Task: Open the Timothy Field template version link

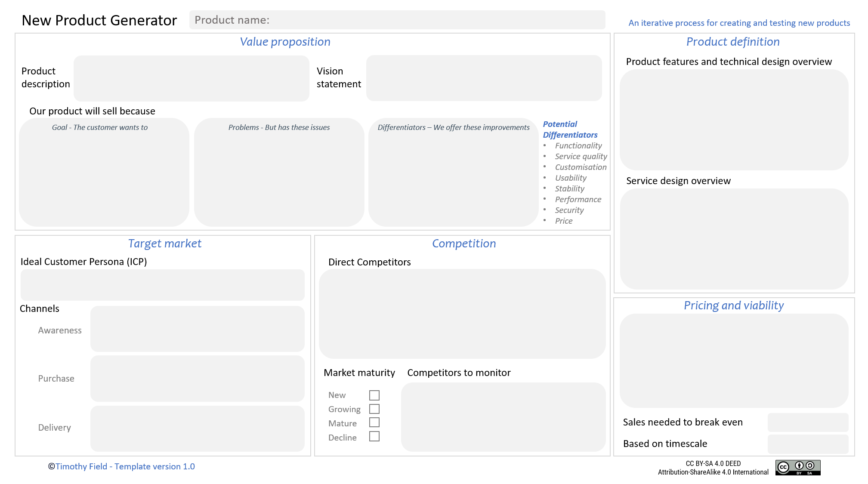Action: click(x=122, y=466)
